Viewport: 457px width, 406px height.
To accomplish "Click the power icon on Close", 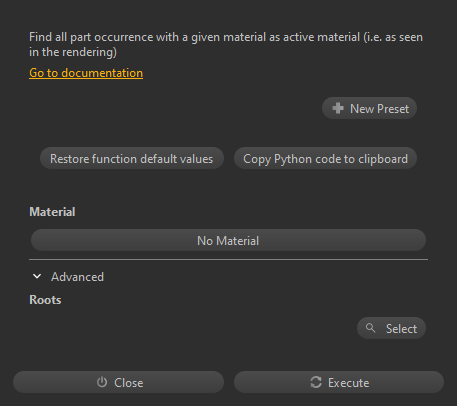I will tap(102, 382).
